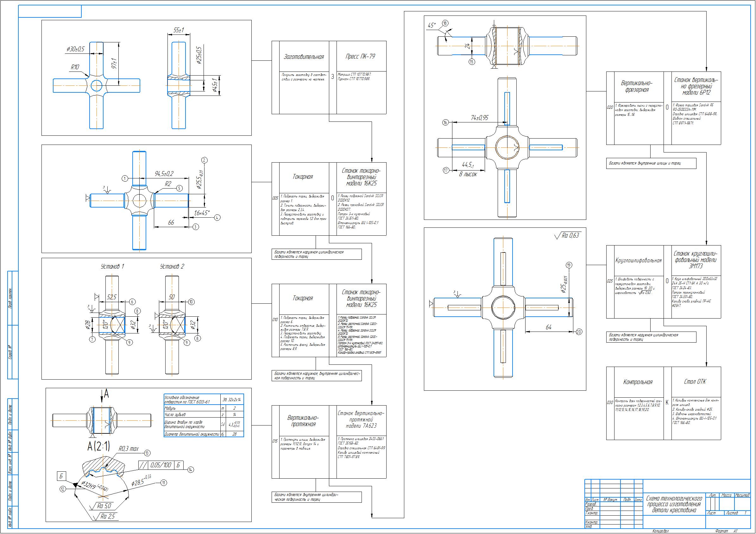Click the Установ 1 view label
The width and height of the screenshot is (756, 534).
click(112, 266)
